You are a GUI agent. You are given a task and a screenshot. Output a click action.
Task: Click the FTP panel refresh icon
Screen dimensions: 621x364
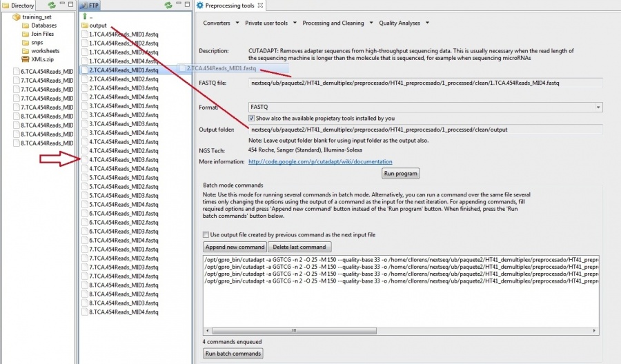coord(168,6)
